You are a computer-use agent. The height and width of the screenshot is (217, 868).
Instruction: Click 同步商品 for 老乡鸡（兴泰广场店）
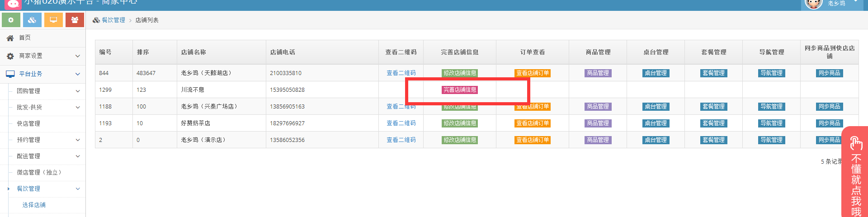(830, 107)
